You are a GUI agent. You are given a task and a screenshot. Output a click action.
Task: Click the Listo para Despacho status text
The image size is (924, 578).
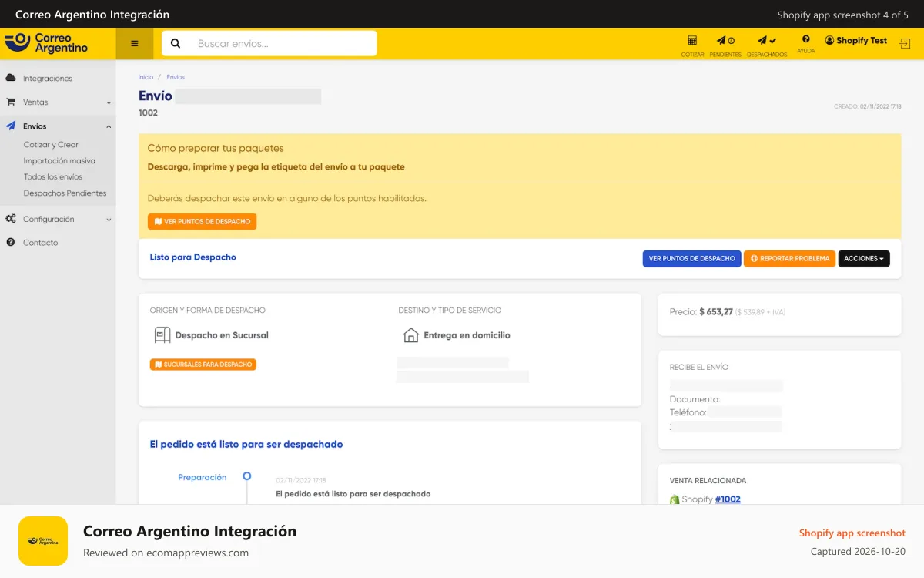click(193, 257)
